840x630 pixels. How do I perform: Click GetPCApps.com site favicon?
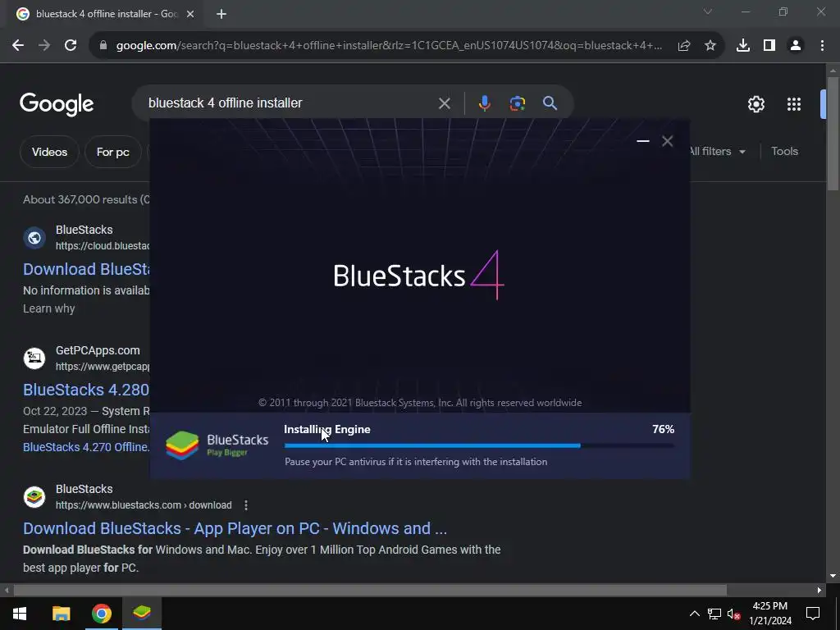[x=34, y=358]
